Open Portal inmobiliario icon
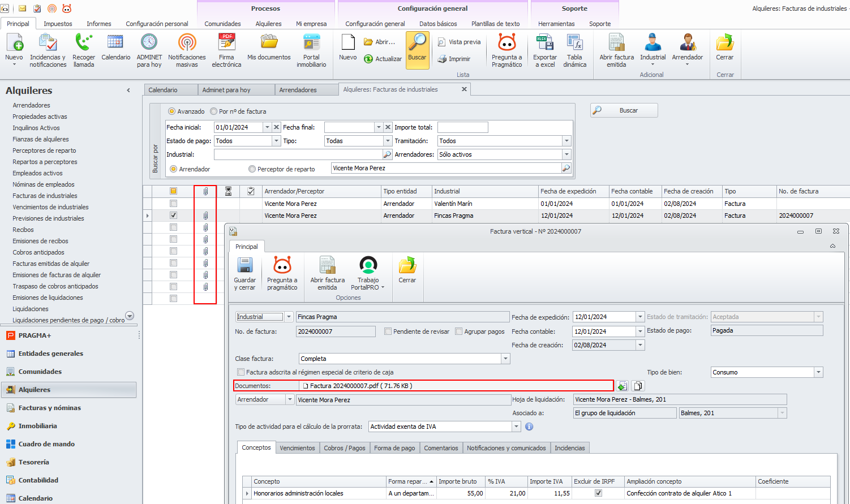 click(x=311, y=43)
